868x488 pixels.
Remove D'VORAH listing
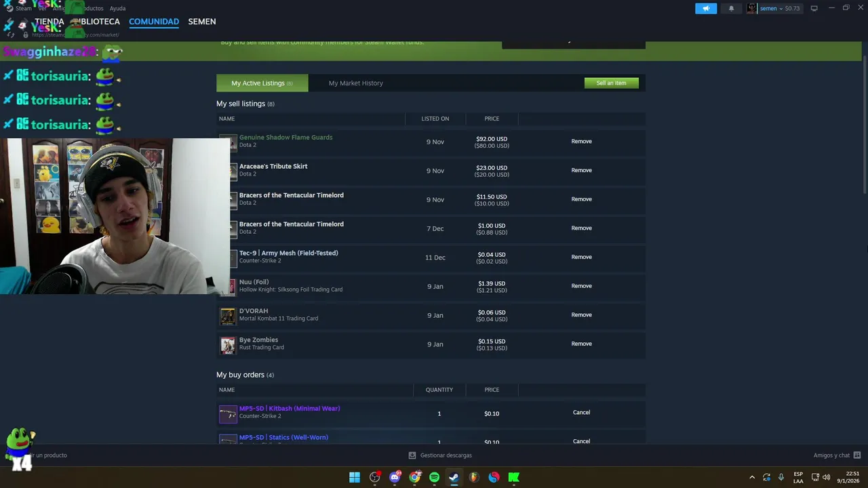pyautogui.click(x=581, y=314)
